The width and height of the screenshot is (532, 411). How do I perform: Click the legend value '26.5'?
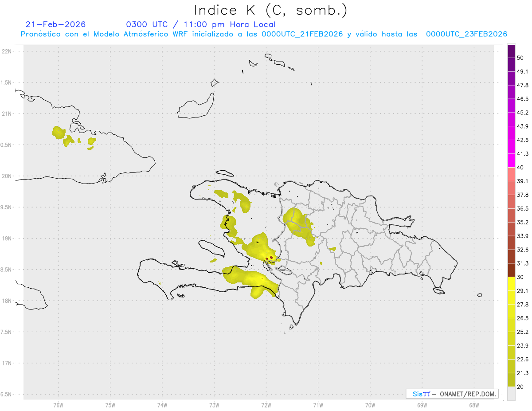click(x=523, y=318)
